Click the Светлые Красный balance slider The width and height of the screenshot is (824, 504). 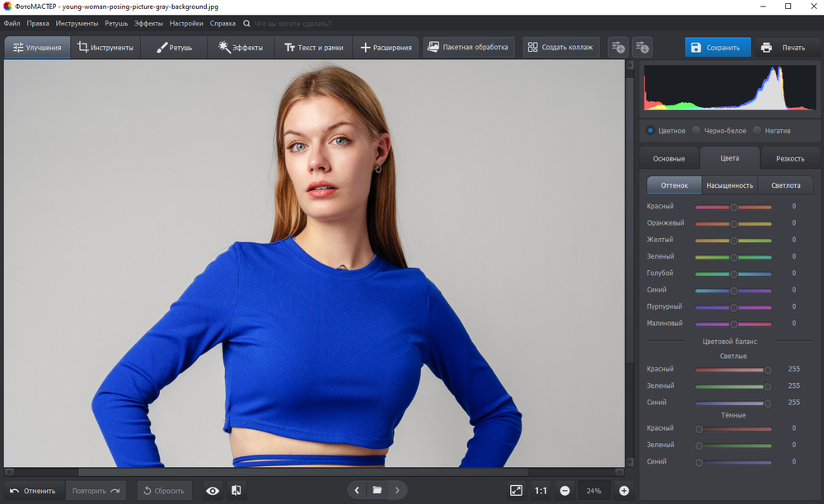733,370
